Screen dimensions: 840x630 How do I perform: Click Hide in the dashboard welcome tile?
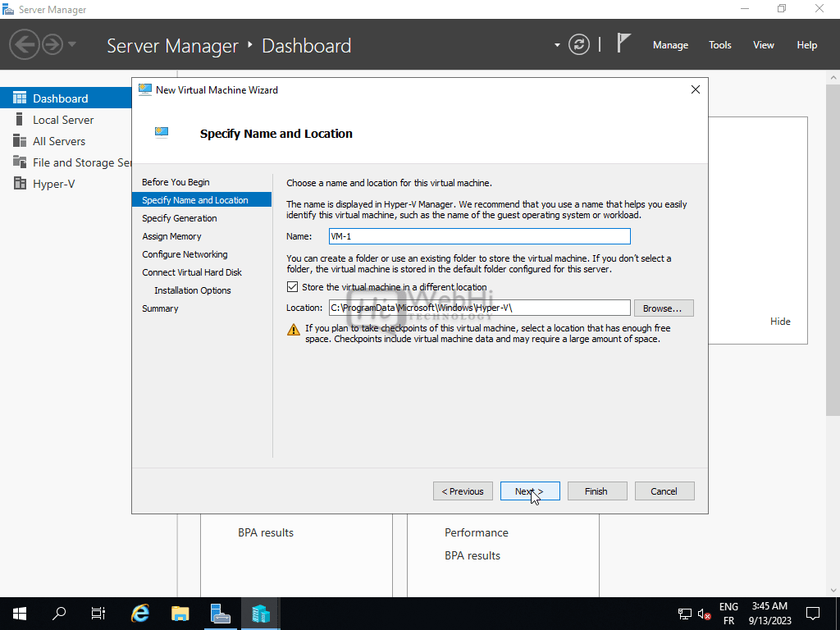tap(780, 322)
